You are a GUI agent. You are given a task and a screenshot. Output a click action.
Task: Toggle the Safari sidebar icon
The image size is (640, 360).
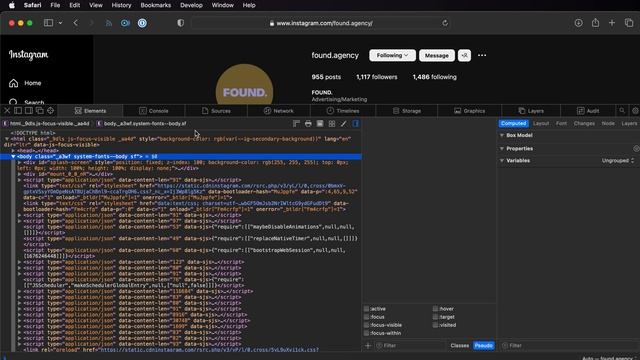click(x=48, y=23)
